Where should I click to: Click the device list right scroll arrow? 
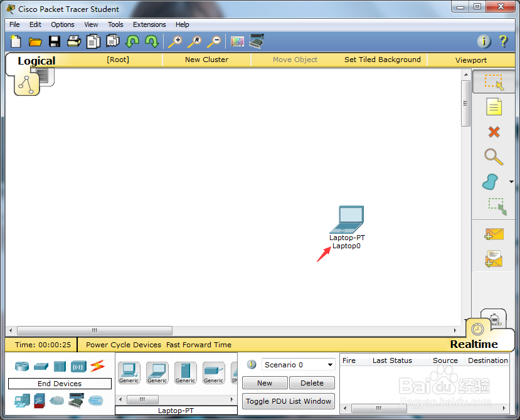click(x=231, y=399)
